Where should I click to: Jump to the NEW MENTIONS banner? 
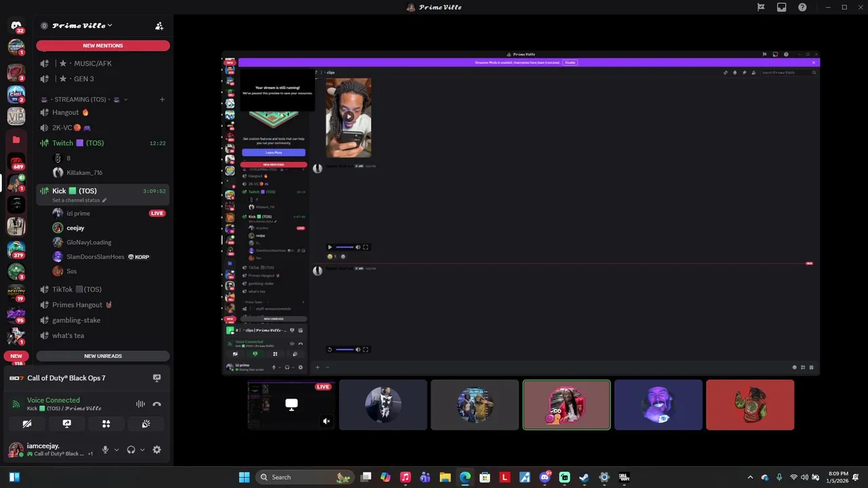(103, 45)
